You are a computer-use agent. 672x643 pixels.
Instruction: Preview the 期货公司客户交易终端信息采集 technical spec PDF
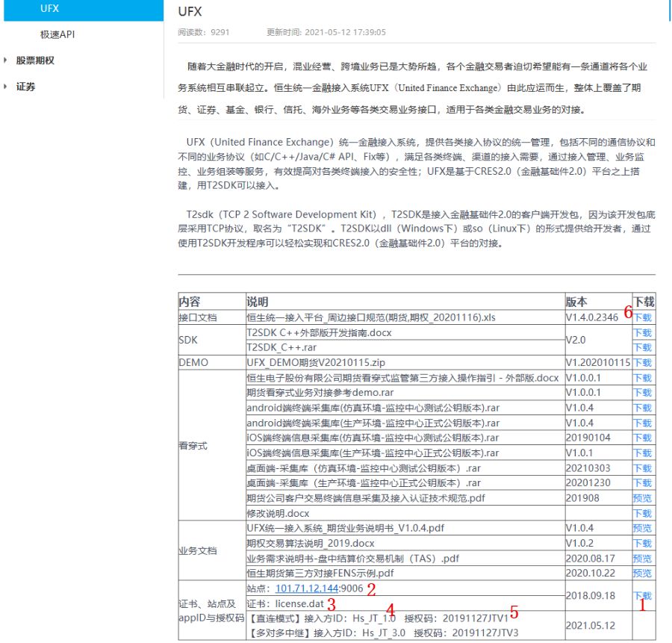(642, 499)
